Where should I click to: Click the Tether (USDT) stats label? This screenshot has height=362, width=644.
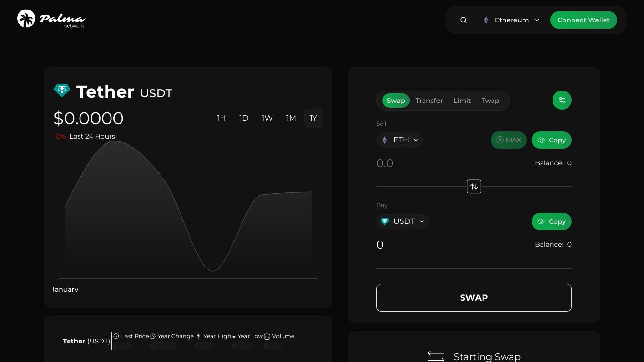tap(86, 341)
